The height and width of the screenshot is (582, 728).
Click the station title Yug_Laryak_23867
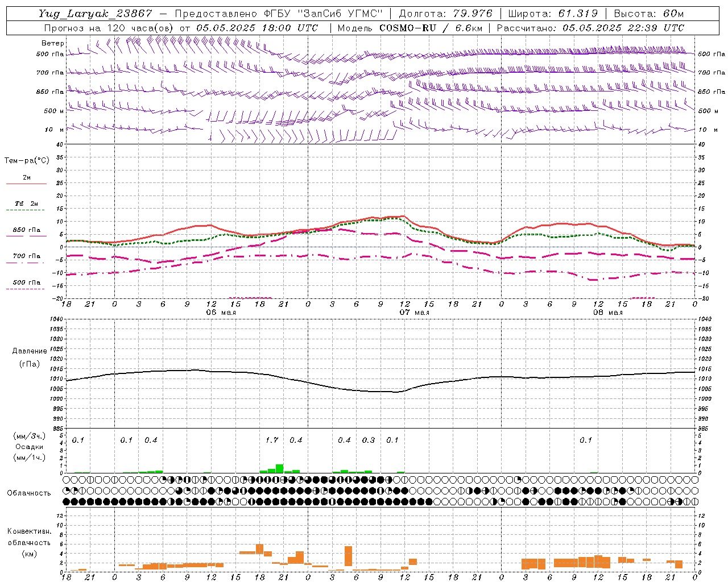96,14
